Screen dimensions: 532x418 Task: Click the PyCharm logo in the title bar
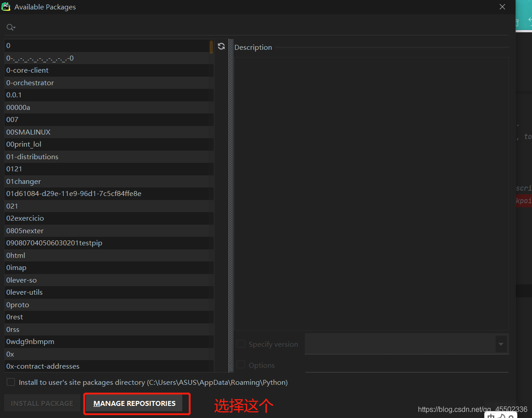[x=6, y=7]
